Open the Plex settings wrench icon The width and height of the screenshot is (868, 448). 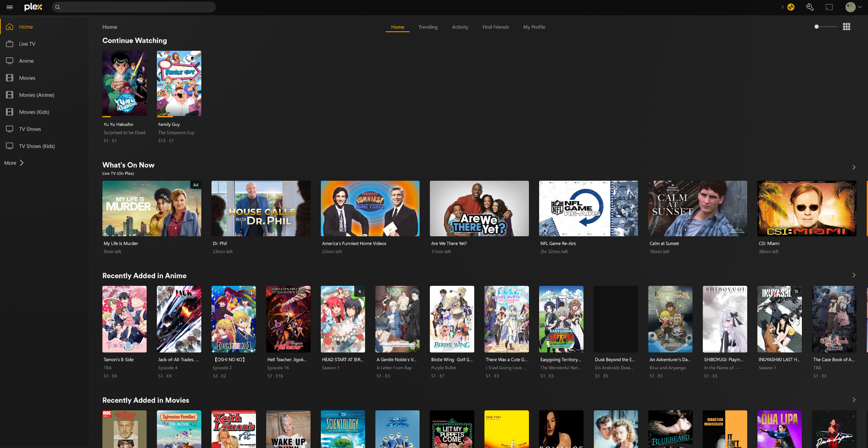(x=810, y=7)
